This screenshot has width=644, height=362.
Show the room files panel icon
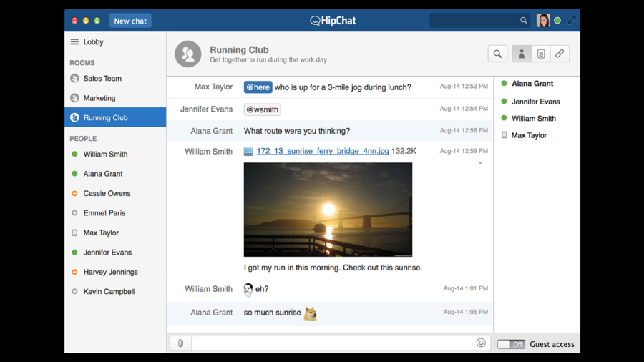point(541,54)
